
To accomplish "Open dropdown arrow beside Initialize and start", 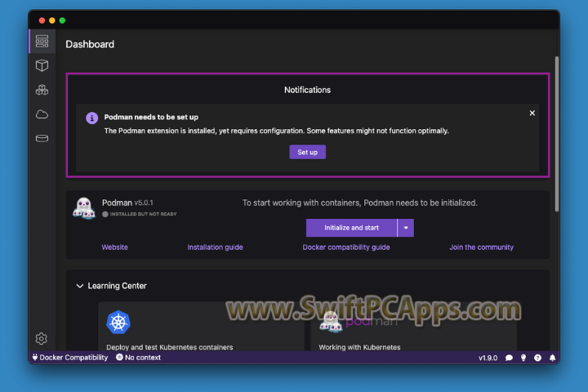I will 406,228.
